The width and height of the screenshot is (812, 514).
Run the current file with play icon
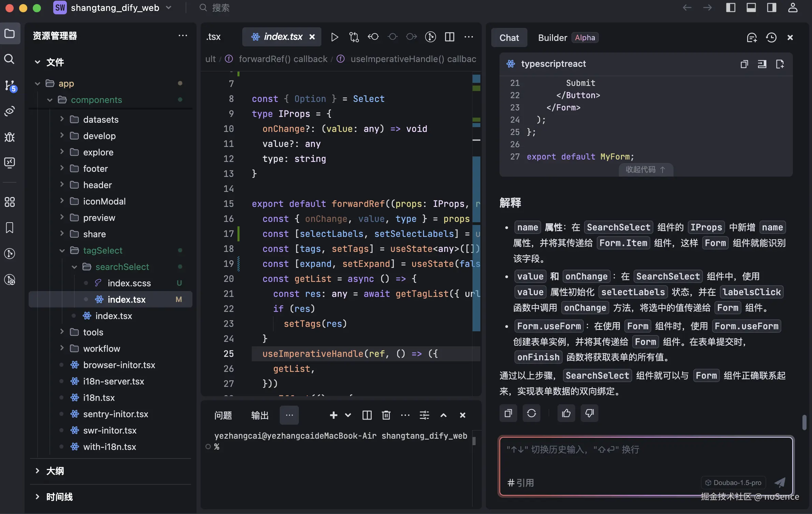(335, 37)
